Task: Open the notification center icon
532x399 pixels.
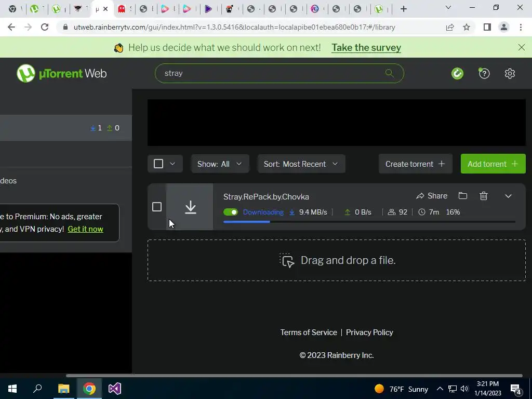Action: (x=515, y=389)
